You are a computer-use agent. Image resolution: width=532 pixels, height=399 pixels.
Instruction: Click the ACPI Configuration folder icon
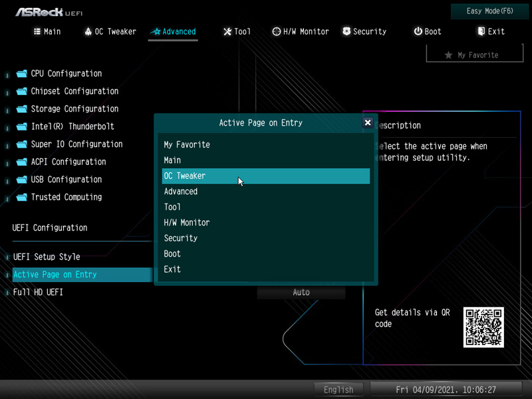pyautogui.click(x=22, y=162)
